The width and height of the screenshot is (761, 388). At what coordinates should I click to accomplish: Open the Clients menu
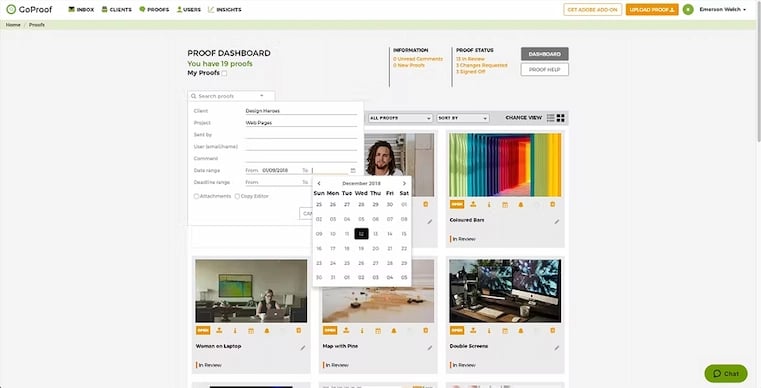[116, 9]
